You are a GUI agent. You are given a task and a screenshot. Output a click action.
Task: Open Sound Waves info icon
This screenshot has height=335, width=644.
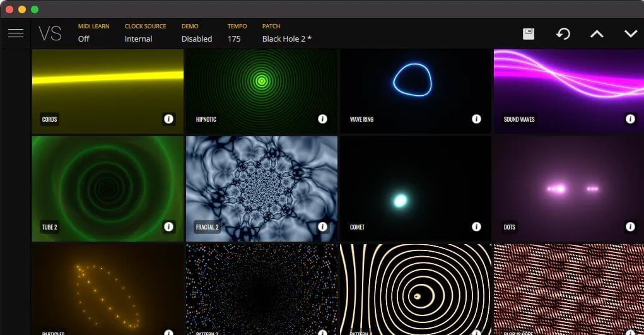pyautogui.click(x=630, y=119)
